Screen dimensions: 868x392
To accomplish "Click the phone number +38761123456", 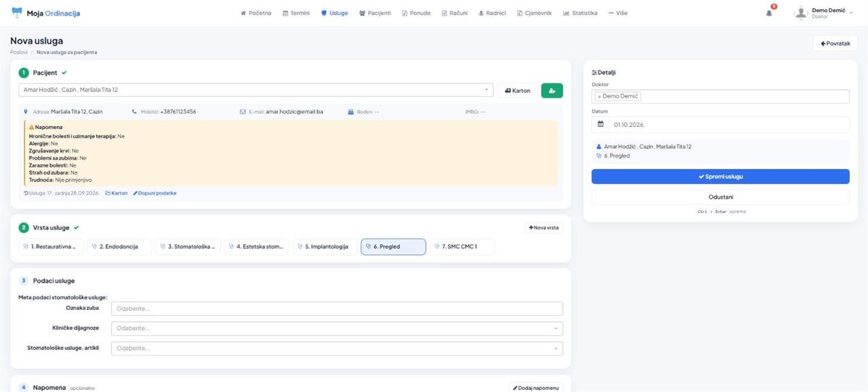I will 178,111.
